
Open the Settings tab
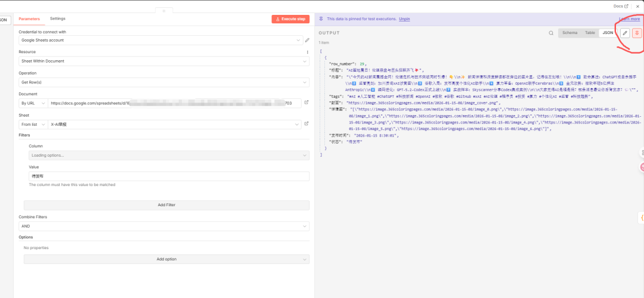click(x=58, y=18)
